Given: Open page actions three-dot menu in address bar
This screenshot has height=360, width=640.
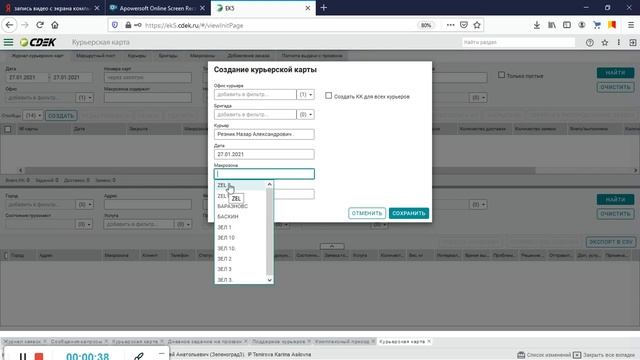Looking at the screenshot, I should point(450,25).
